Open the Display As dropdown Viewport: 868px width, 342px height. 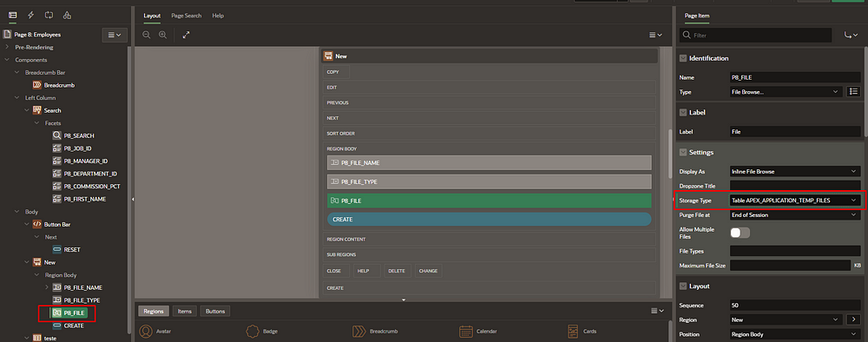pyautogui.click(x=795, y=172)
